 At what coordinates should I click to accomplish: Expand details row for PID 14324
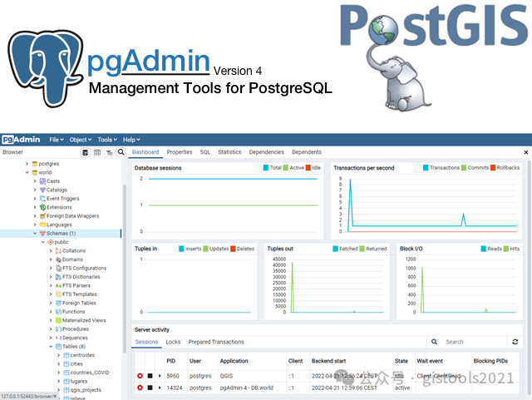[160, 388]
